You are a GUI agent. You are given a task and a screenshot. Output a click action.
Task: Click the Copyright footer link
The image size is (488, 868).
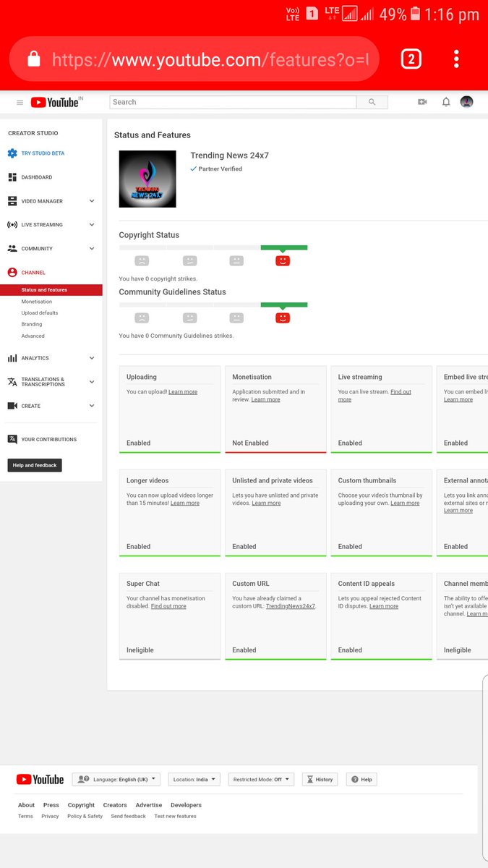point(81,805)
